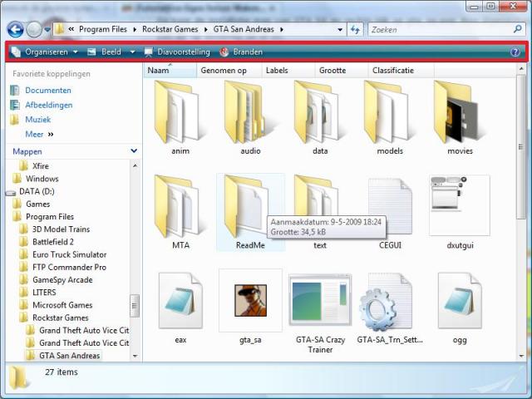Open the address bar history dropdown
Viewport: 532px width, 399px height.
[x=340, y=30]
